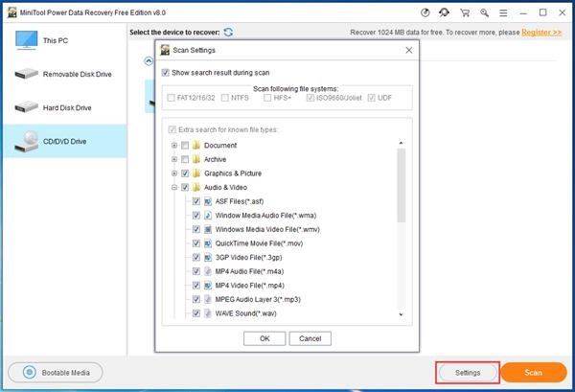575x392 pixels.
Task: Select "WAVE Sound(*.wav)" row text
Action: 245,313
